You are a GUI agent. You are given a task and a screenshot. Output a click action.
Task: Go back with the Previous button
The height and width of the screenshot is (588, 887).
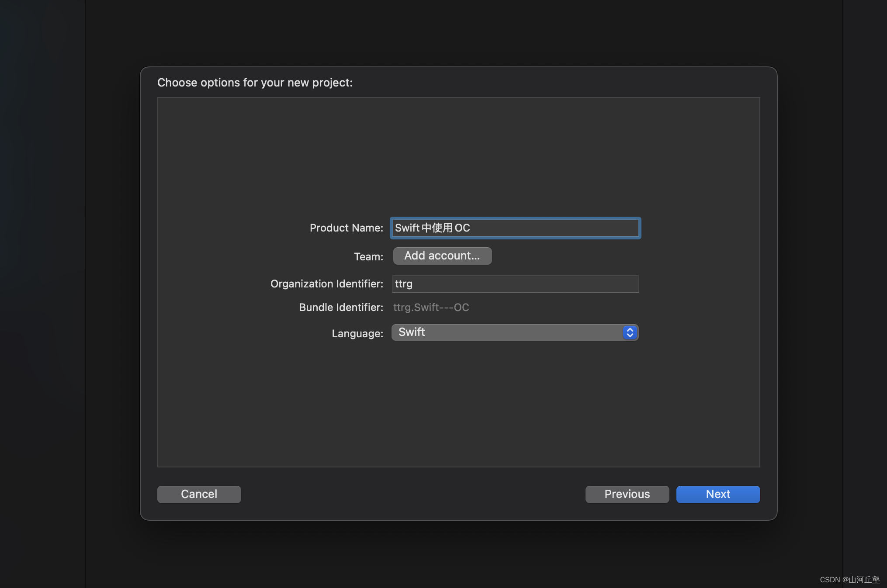click(x=627, y=494)
